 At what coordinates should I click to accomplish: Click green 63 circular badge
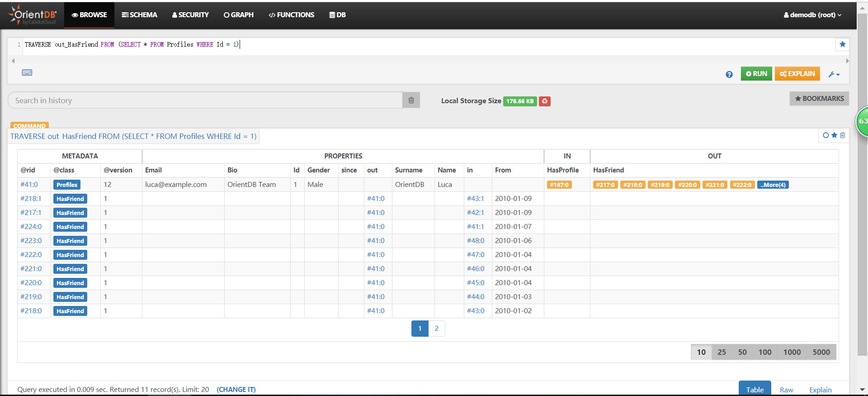(x=863, y=121)
